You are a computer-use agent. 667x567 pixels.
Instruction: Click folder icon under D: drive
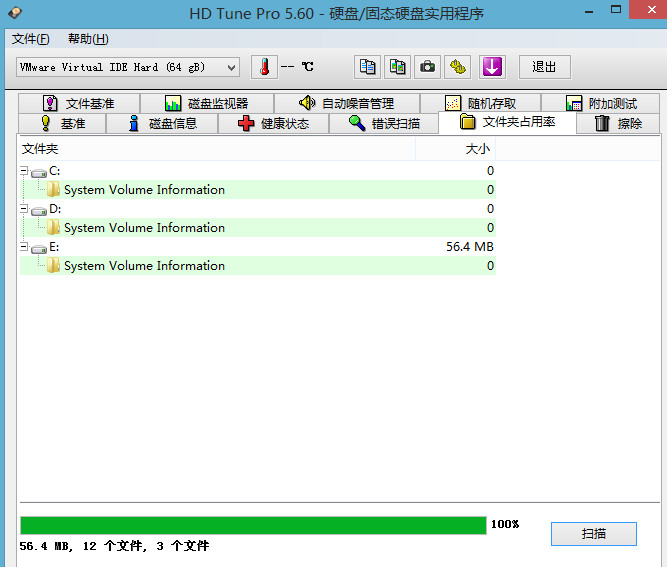(53, 227)
